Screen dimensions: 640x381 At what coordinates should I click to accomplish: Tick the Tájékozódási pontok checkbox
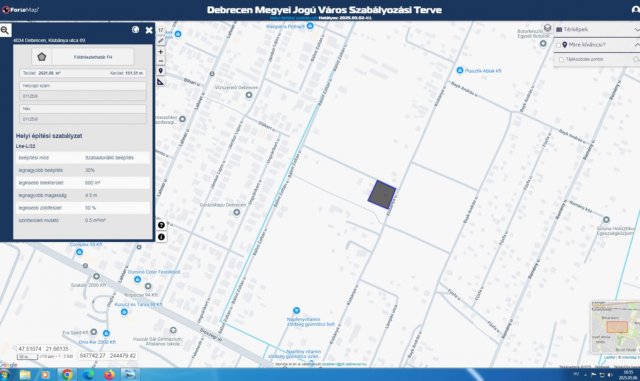[x=561, y=60]
